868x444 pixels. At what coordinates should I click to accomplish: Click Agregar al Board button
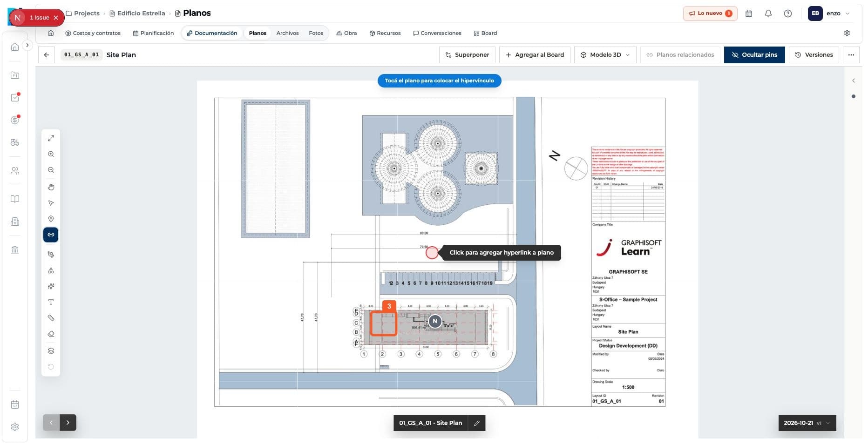point(535,55)
